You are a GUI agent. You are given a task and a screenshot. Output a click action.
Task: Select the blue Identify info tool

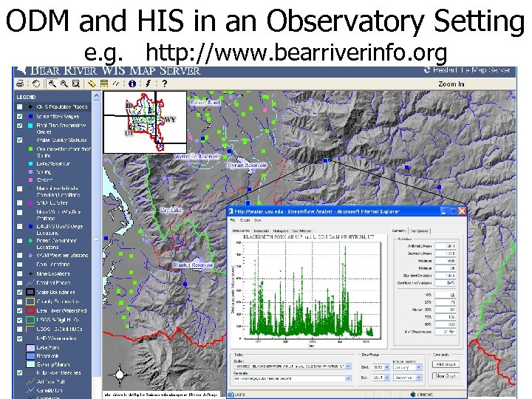(x=132, y=83)
